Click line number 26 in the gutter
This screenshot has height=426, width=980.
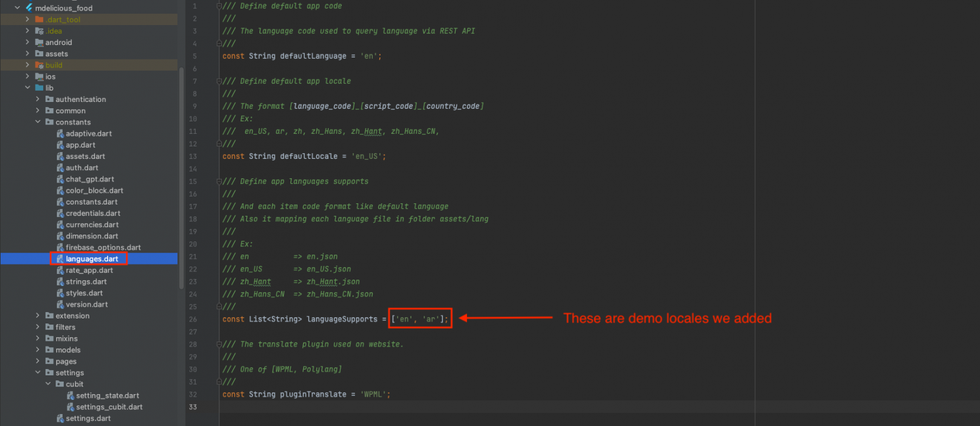192,319
